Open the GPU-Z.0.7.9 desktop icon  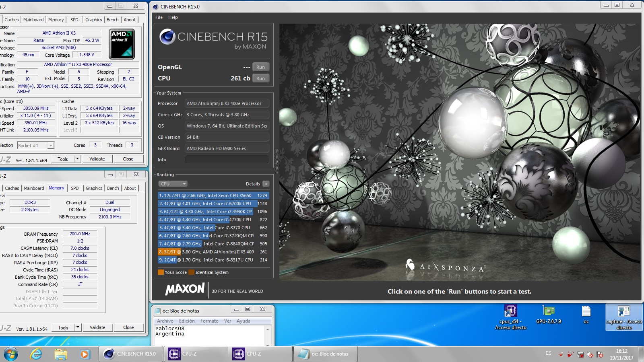(x=548, y=315)
